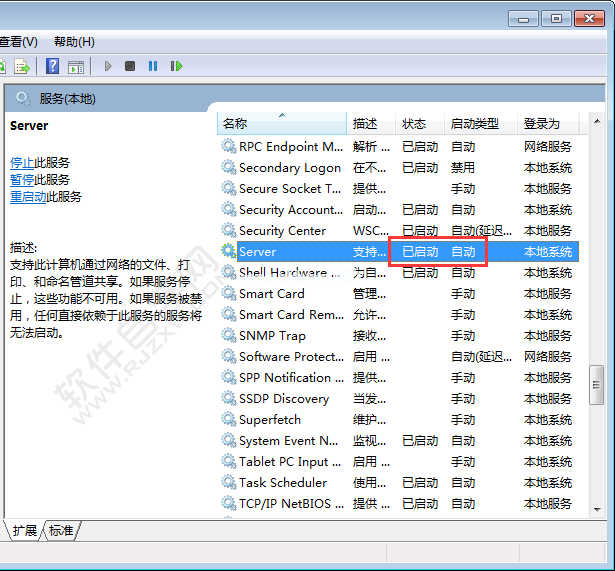615x571 pixels.
Task: Click 本地系统 in the Server row
Action: point(548,251)
